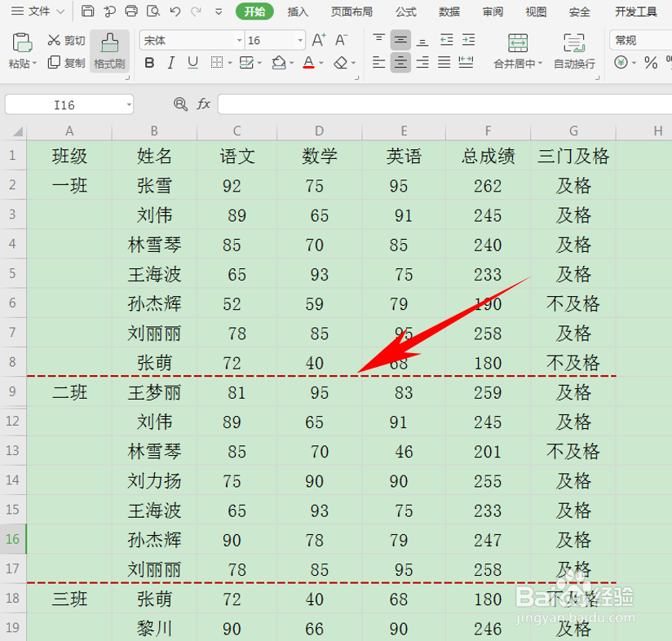Viewport: 672px width, 641px height.
Task: Click the Merge and Center (合并居中) icon
Action: coord(518,43)
